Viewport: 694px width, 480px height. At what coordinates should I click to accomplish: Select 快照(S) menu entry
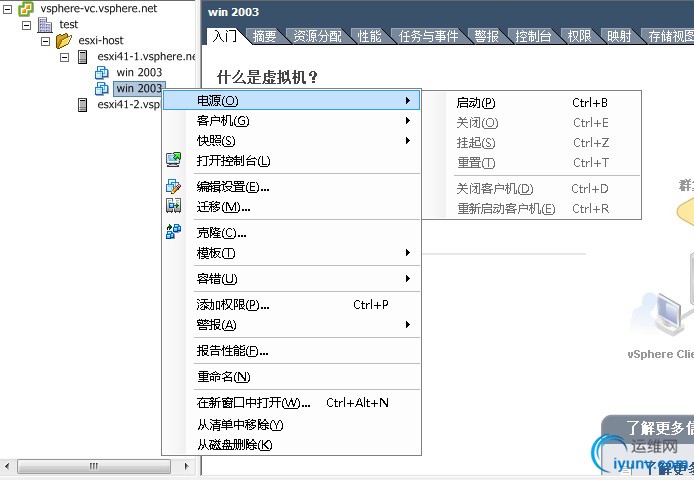coord(292,140)
